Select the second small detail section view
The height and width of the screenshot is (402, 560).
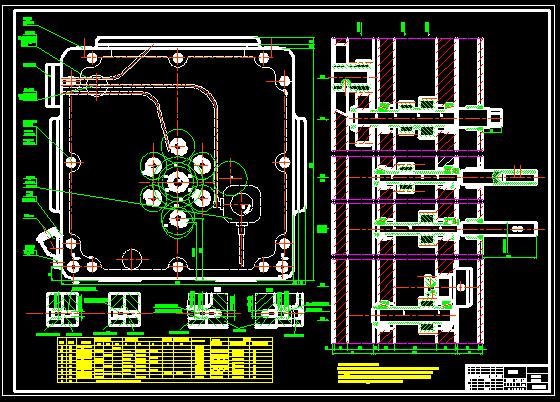coord(124,310)
